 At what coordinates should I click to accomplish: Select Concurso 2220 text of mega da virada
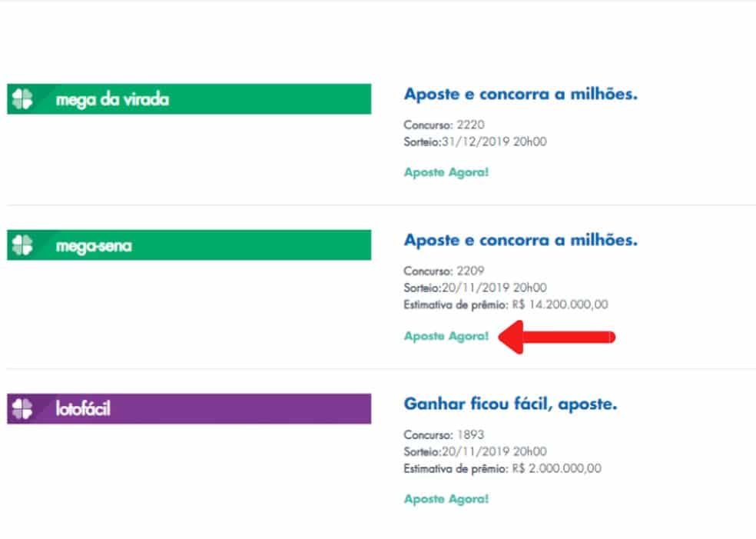(x=443, y=124)
